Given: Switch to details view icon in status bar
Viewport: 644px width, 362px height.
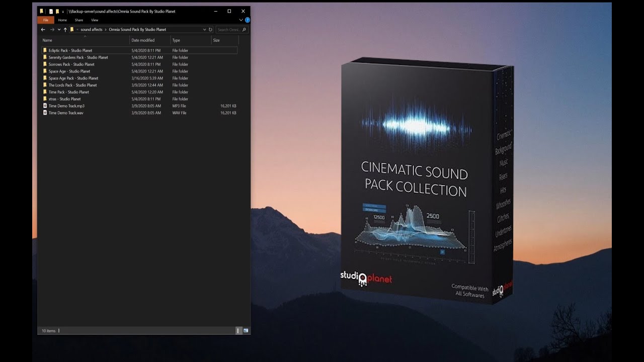Looking at the screenshot, I should point(238,330).
